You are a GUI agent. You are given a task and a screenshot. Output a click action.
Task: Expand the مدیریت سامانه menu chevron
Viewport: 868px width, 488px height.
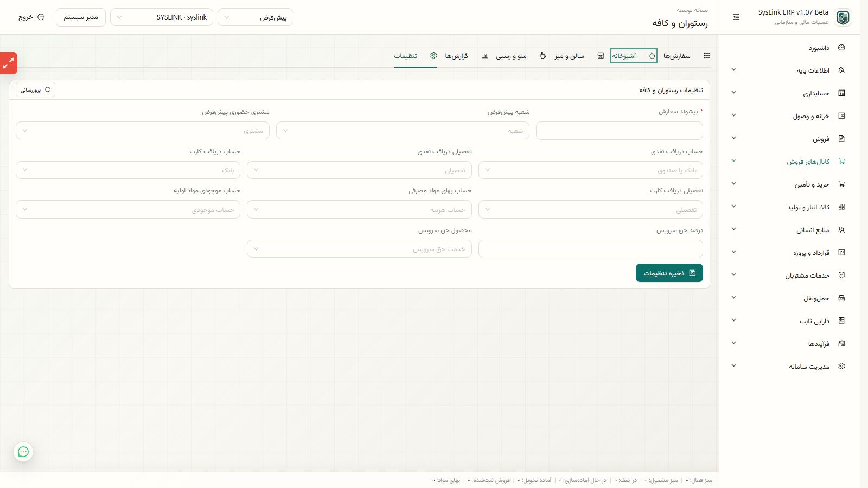[733, 366]
